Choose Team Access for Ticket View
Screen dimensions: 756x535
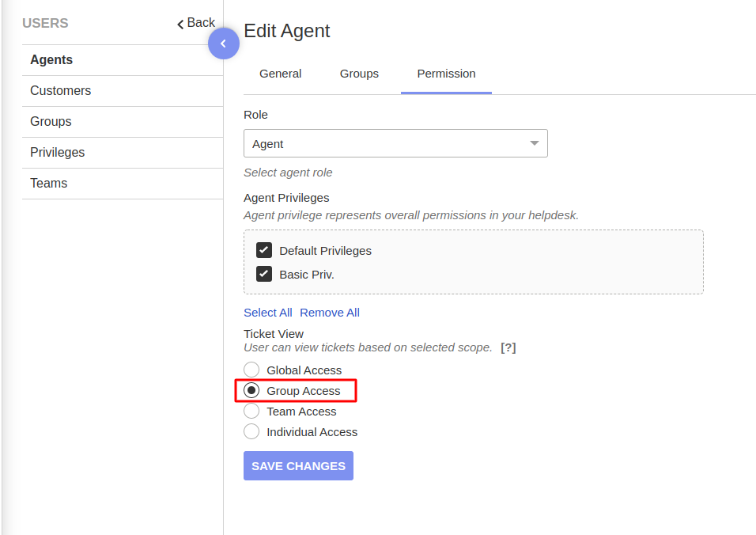[251, 411]
